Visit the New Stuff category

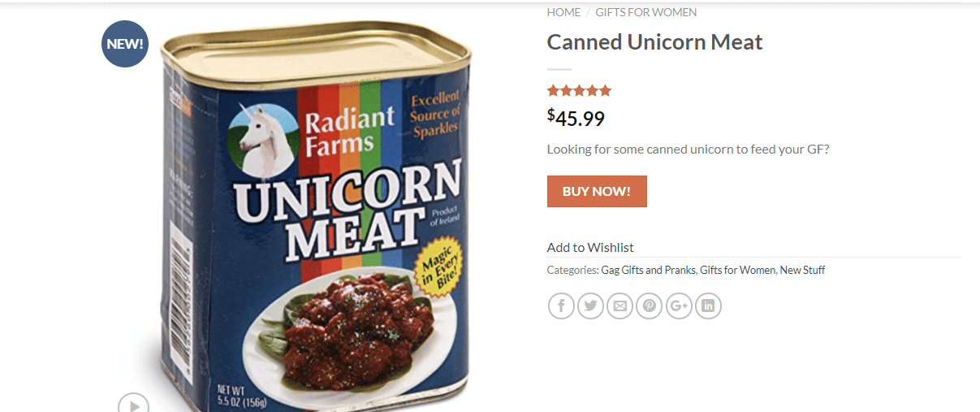802,270
